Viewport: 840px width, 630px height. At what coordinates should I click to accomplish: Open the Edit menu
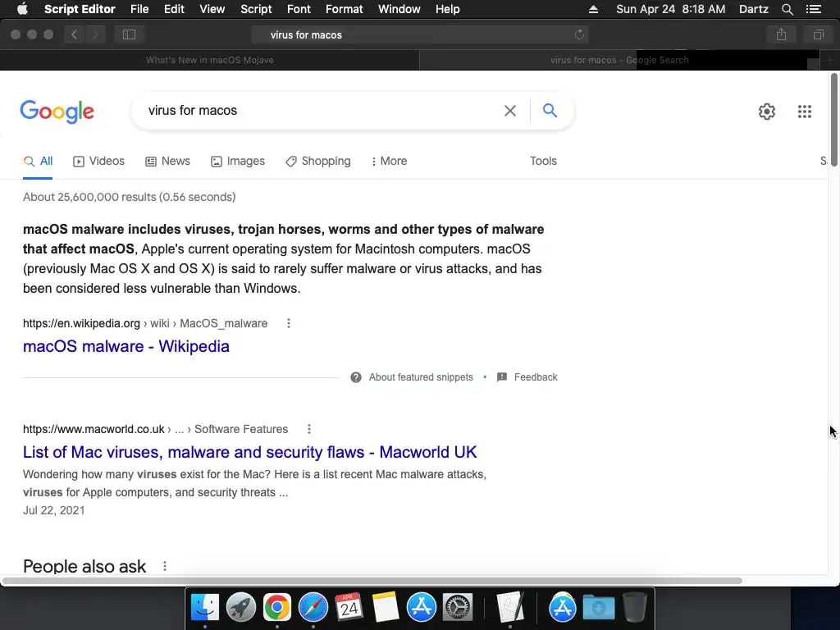[174, 9]
